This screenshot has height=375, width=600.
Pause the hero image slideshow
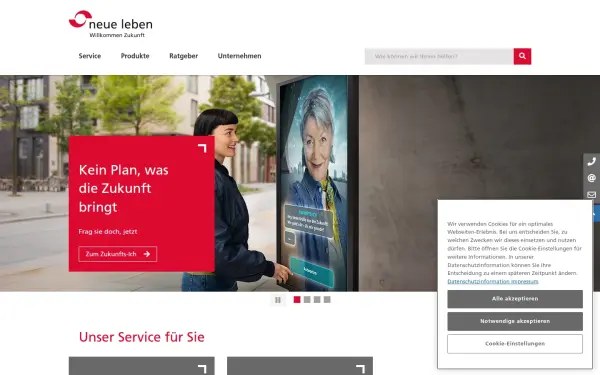click(278, 300)
